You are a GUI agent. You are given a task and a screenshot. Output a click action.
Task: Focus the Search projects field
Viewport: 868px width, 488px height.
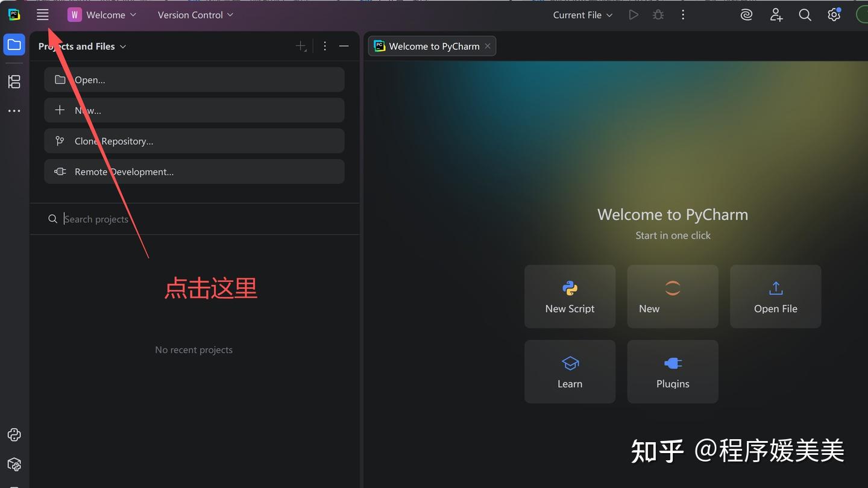(194, 219)
